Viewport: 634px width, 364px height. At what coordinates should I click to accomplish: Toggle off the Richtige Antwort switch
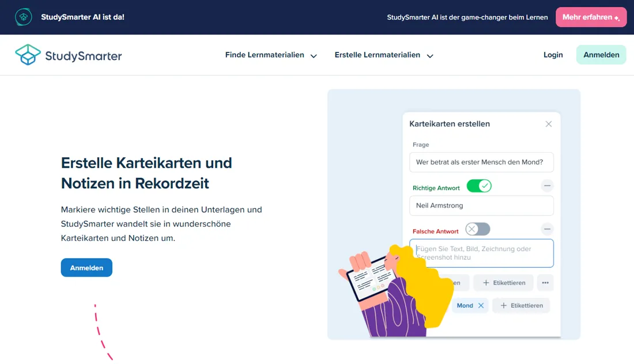(479, 186)
